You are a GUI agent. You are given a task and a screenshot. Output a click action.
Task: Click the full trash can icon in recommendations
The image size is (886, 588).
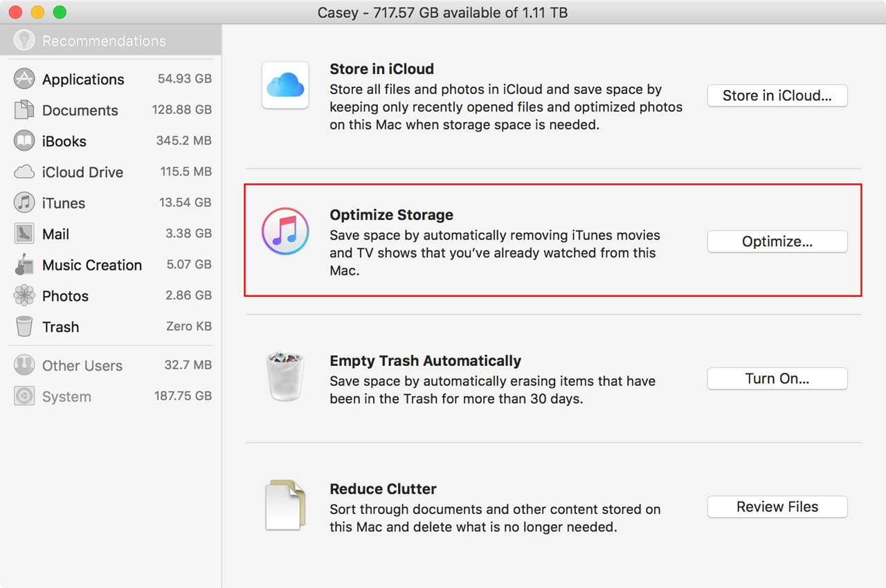pyautogui.click(x=285, y=377)
